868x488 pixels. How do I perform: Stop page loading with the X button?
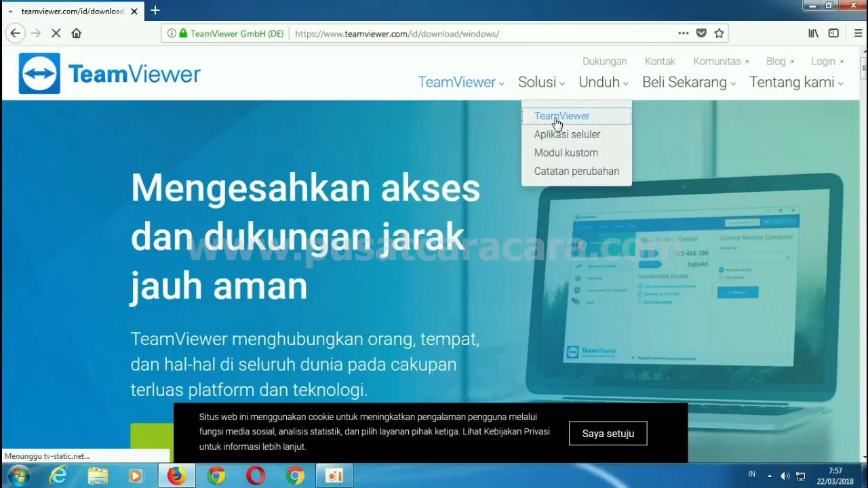pos(56,33)
